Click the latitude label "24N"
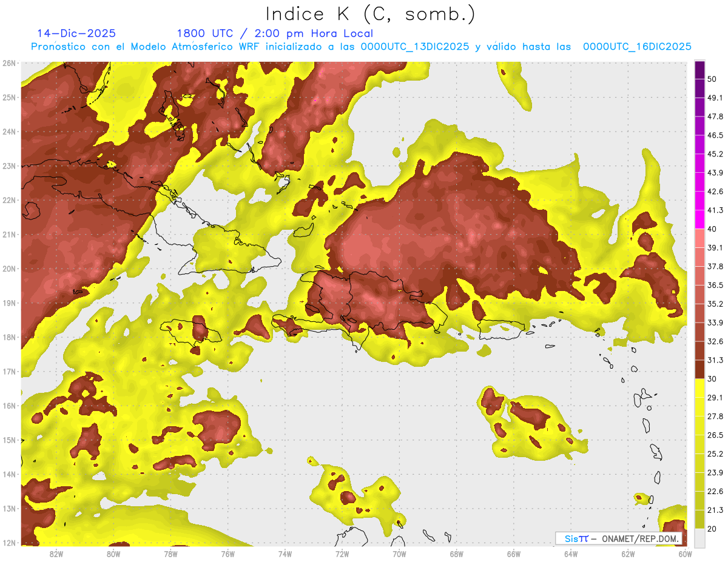 9,132
